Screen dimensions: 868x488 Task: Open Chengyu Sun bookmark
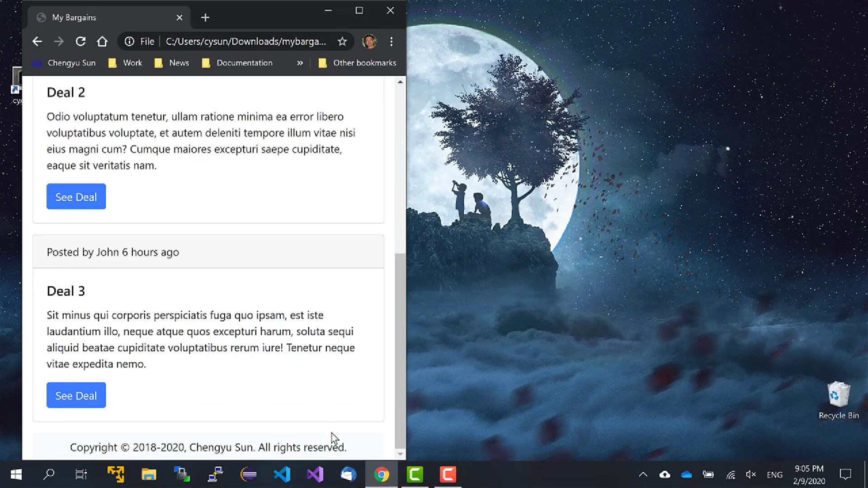64,63
